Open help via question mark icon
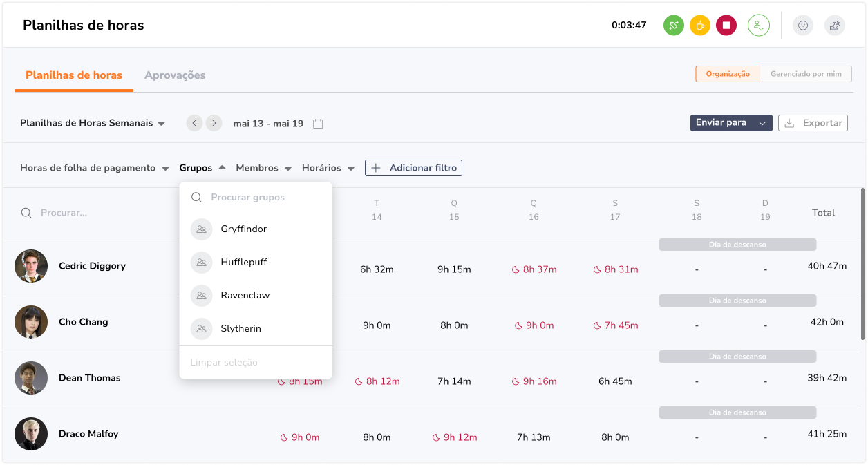Screen dimensions: 868x465 tap(802, 26)
